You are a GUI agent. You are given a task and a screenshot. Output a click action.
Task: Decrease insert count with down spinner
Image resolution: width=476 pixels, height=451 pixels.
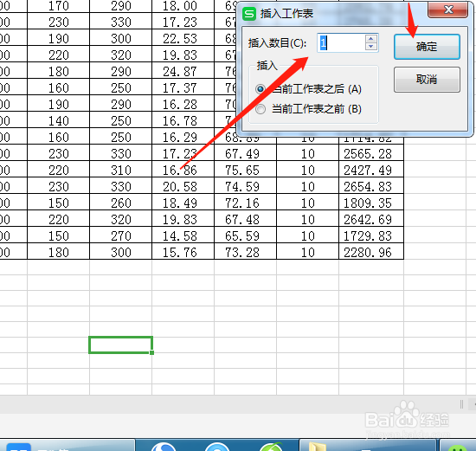(371, 47)
